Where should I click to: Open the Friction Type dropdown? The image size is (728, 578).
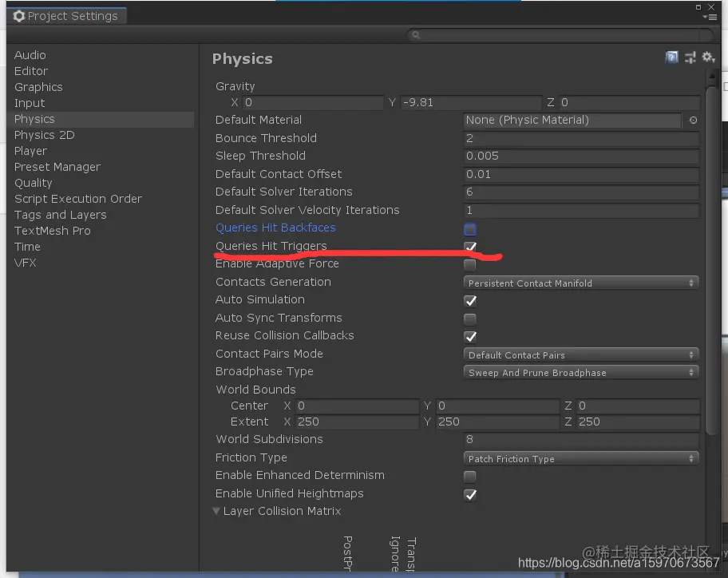click(581, 459)
